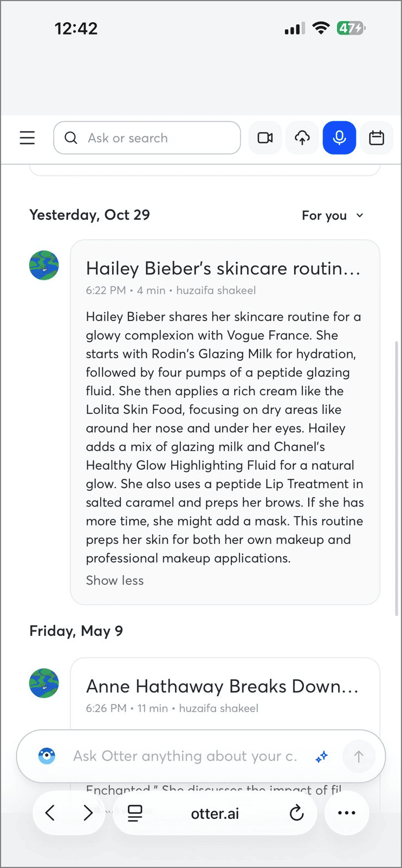Expand the For you filter dropdown
The width and height of the screenshot is (402, 868).
click(x=332, y=215)
